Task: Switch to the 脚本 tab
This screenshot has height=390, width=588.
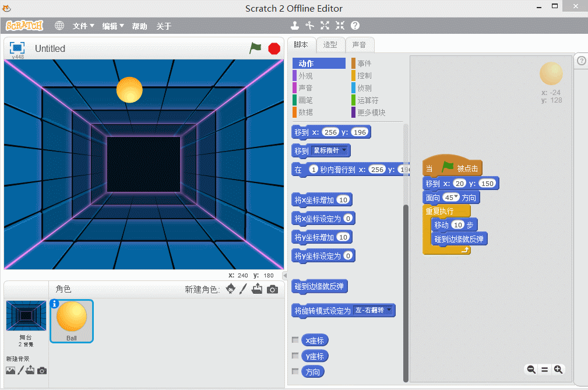Action: 301,45
